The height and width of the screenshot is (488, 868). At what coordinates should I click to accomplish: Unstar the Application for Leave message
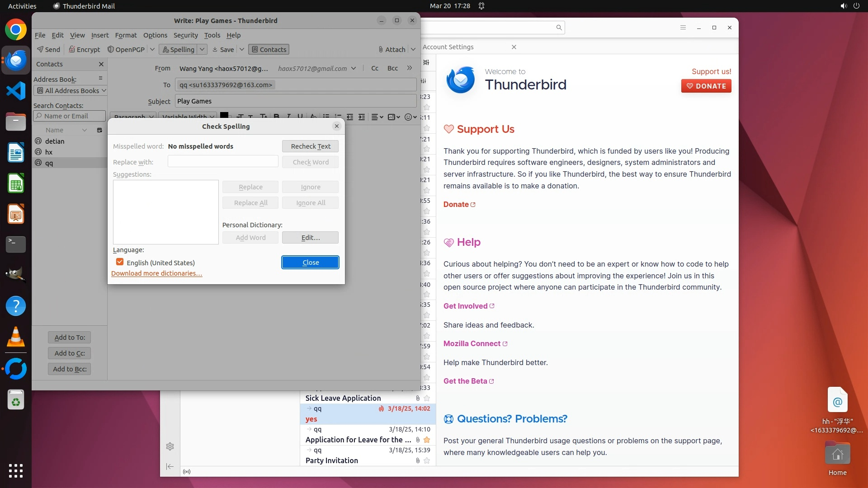point(427,440)
